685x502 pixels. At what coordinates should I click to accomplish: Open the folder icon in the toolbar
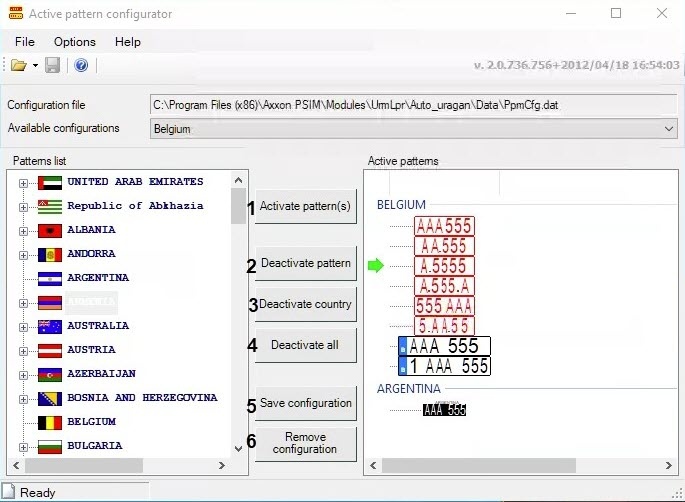tap(18, 66)
